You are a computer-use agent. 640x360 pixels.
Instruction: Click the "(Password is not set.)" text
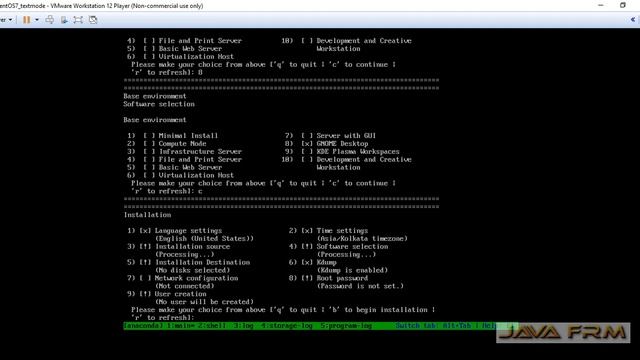pyautogui.click(x=360, y=286)
